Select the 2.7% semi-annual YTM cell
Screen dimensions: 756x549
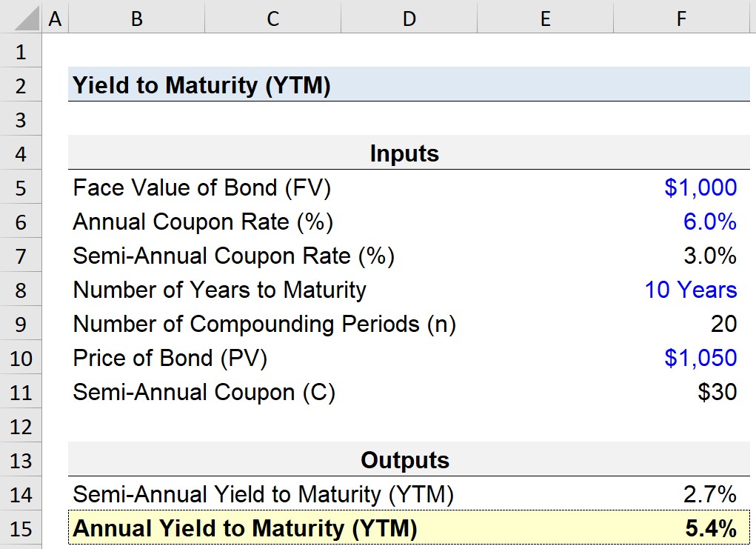click(x=681, y=493)
